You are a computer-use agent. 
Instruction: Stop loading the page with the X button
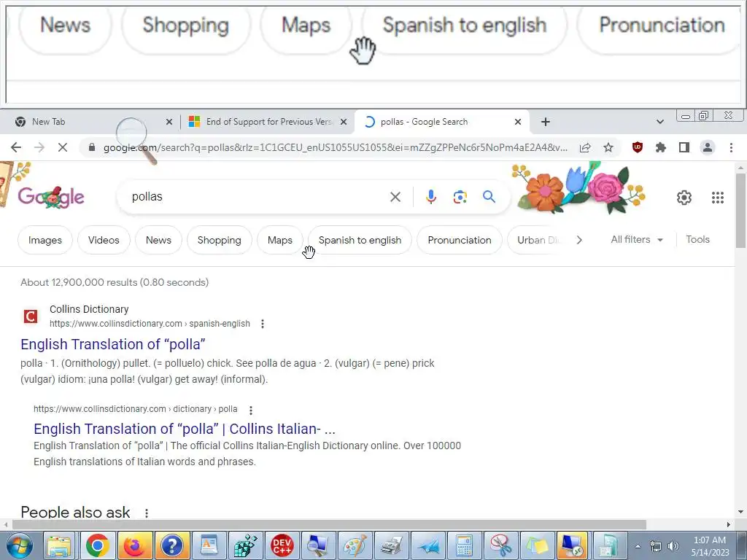63,147
